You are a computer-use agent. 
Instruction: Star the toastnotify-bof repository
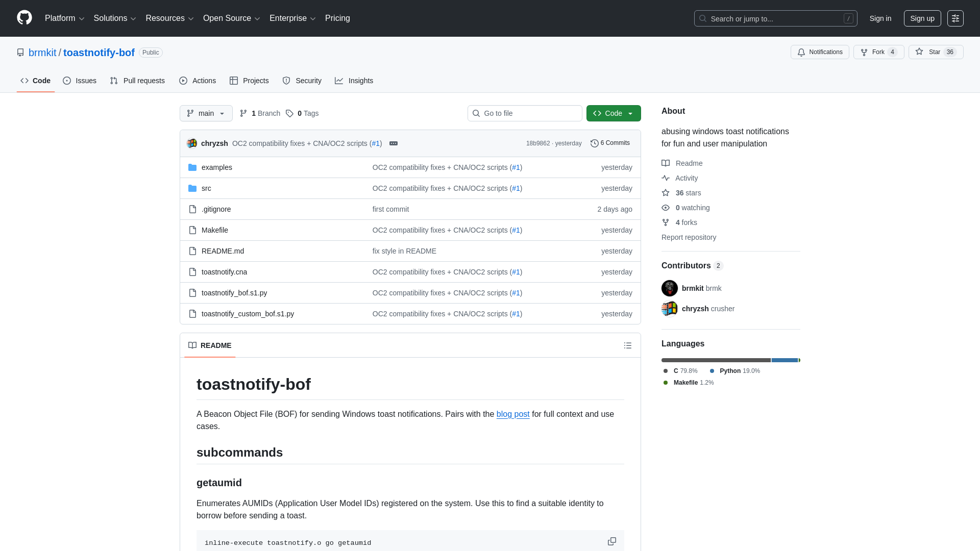(936, 52)
